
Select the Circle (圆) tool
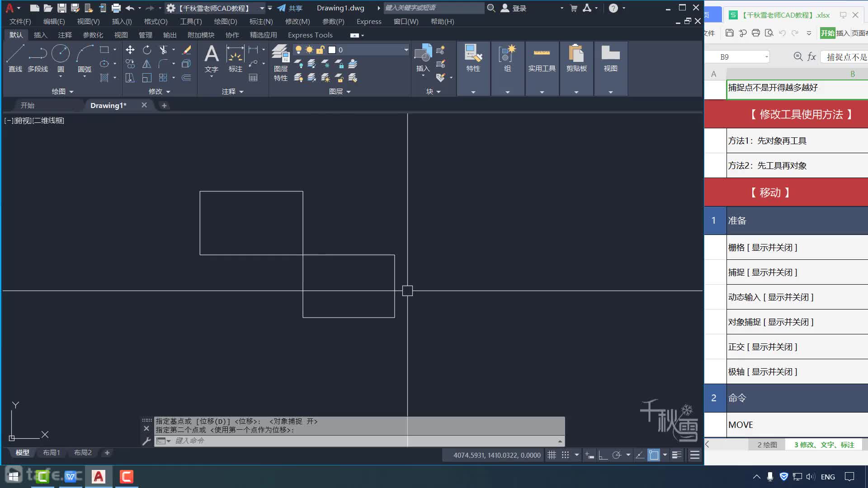[x=60, y=58]
